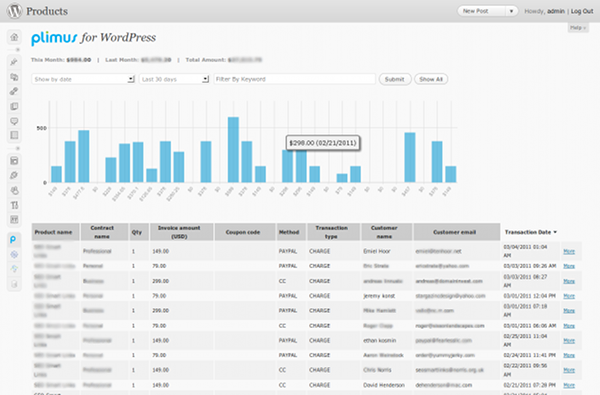Open the Media icon in sidebar
The height and width of the screenshot is (395, 600).
[x=14, y=77]
